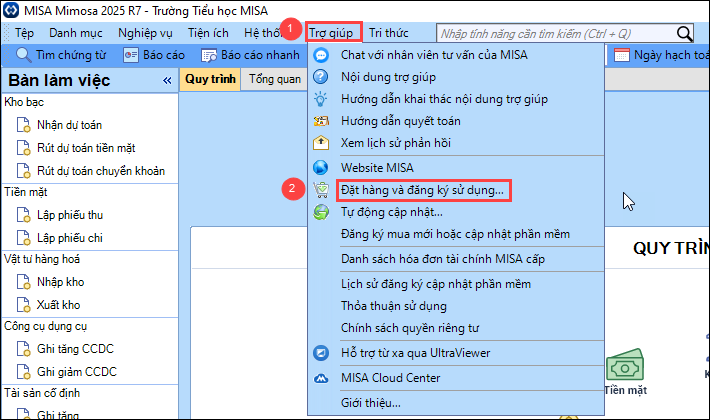Click the Công cụ dụng cụ section header
Viewport: 710px width, 420px height.
[45, 326]
